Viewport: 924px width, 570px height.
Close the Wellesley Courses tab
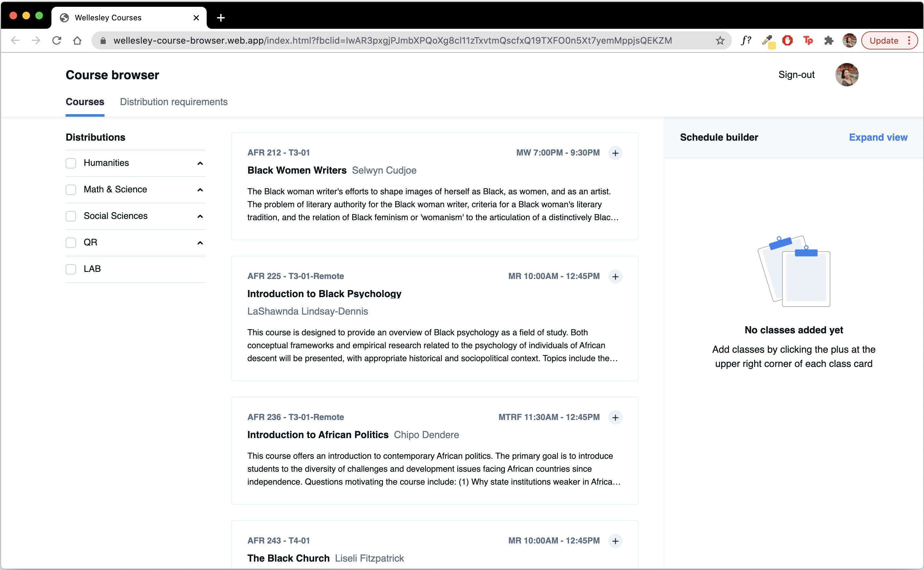pos(196,18)
